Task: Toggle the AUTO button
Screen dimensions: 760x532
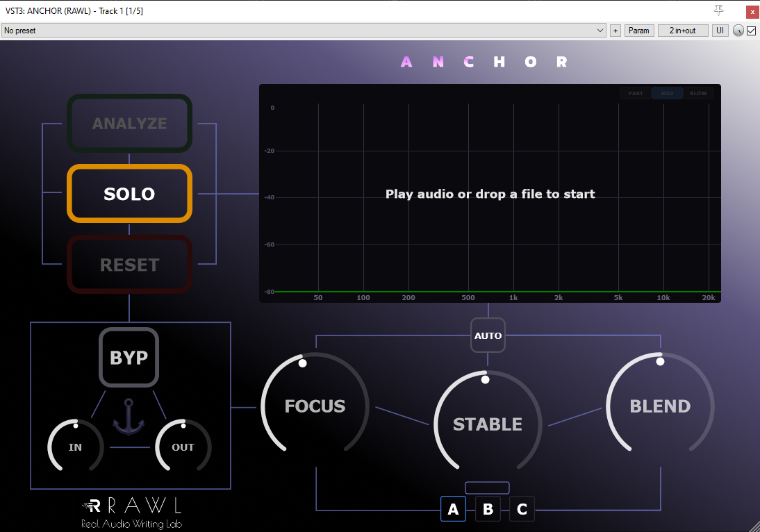Action: [x=488, y=335]
